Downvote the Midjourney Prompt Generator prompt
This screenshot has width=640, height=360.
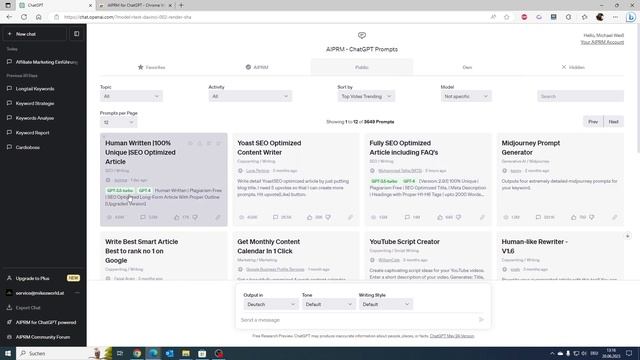[592, 217]
